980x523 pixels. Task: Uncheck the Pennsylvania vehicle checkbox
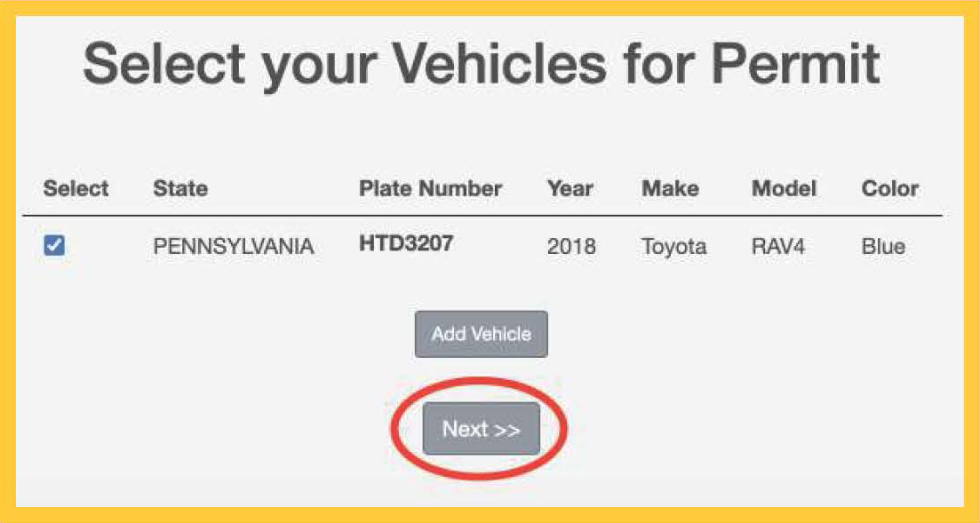click(x=54, y=246)
